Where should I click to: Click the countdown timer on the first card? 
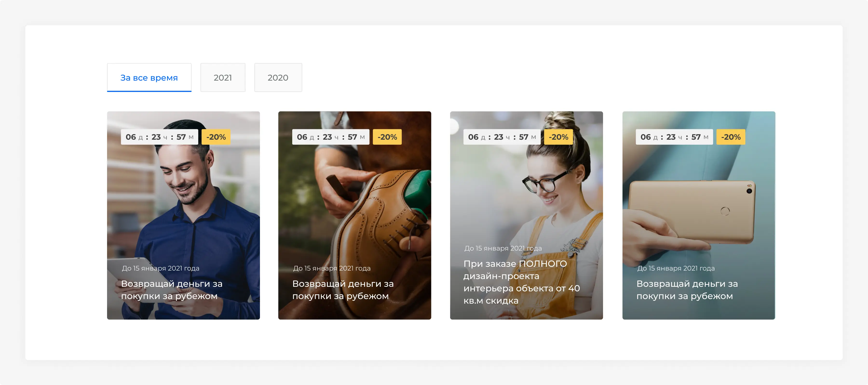tap(159, 137)
